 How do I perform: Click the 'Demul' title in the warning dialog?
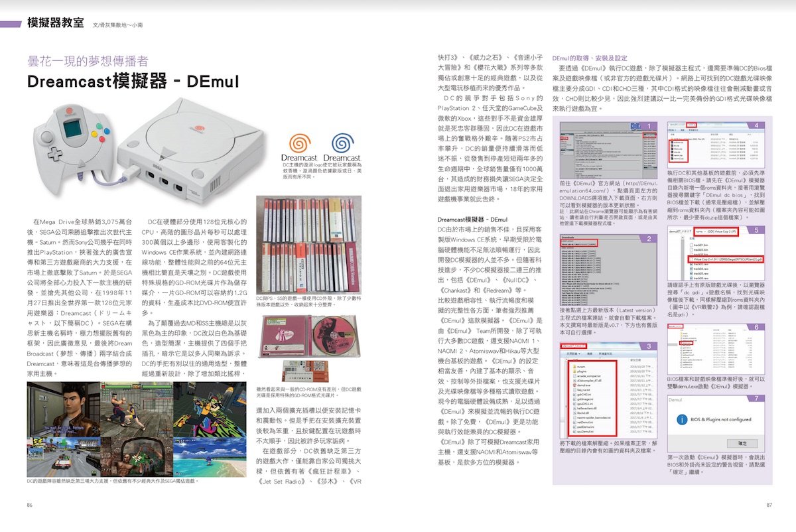675,401
